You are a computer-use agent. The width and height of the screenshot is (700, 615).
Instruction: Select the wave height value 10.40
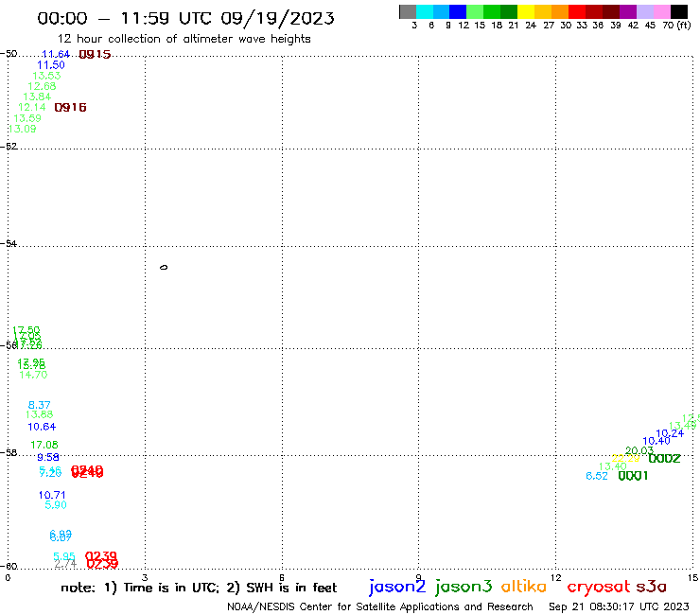pos(656,441)
